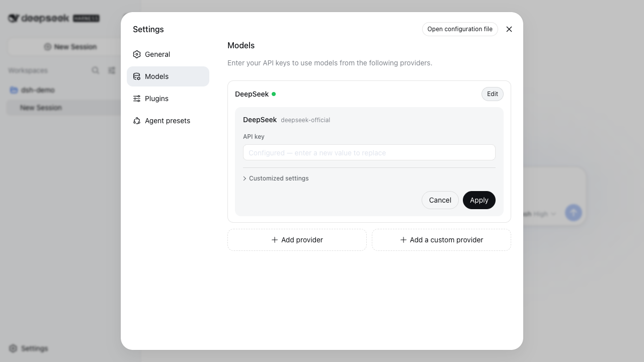Expand Customized settings section
Screen dimensions: 644x362
[276, 178]
